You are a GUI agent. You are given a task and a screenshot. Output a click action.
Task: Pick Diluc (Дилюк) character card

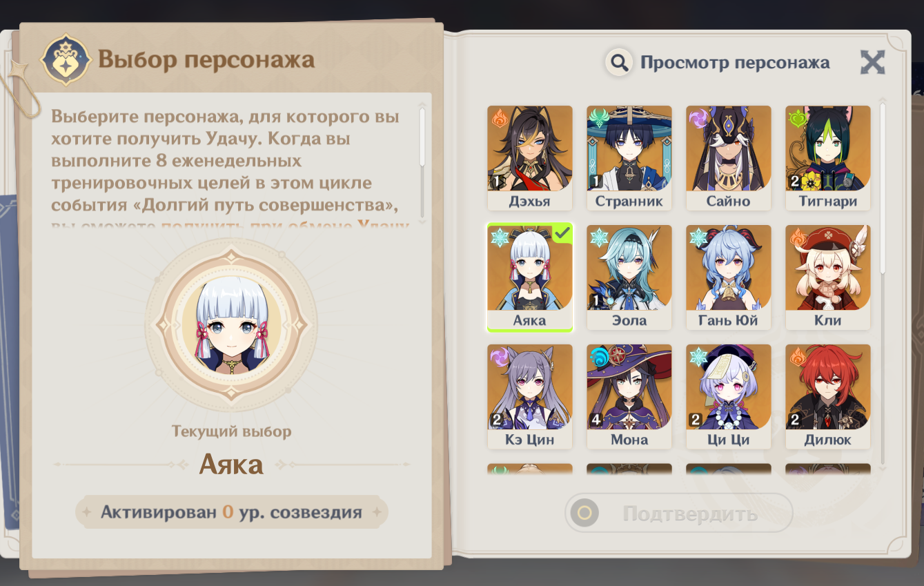[827, 397]
